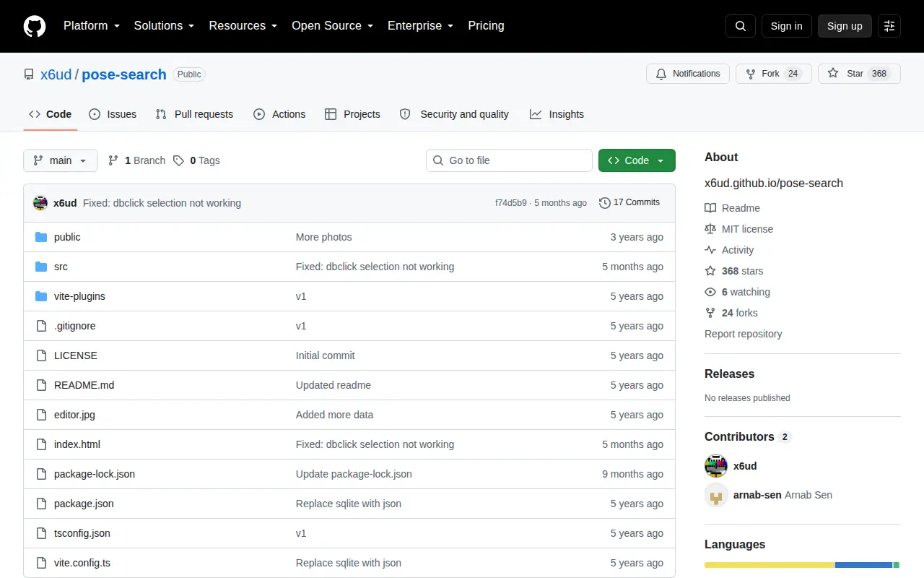Click the .gitignore file icon
This screenshot has height=578, width=924.
coord(41,326)
